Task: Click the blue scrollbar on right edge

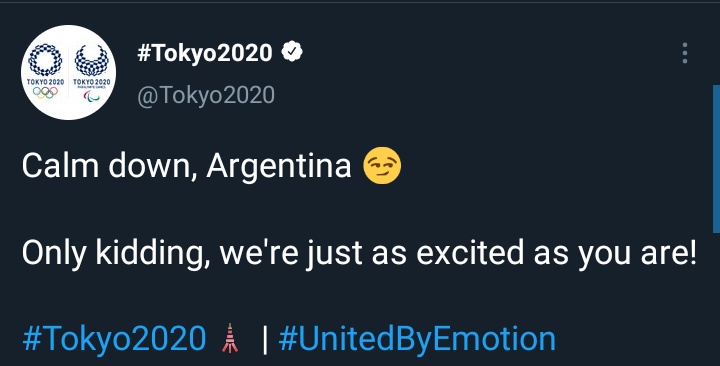Action: (x=716, y=158)
